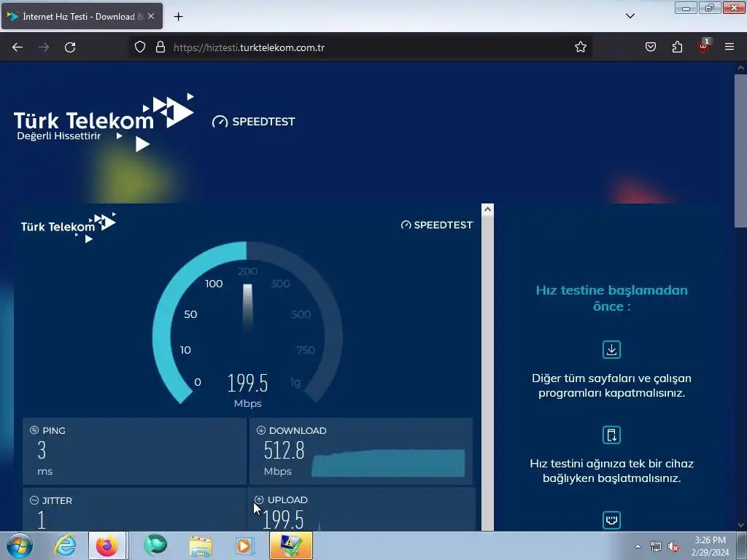747x560 pixels.
Task: Click the download tip icon in sidebar
Action: coord(612,349)
